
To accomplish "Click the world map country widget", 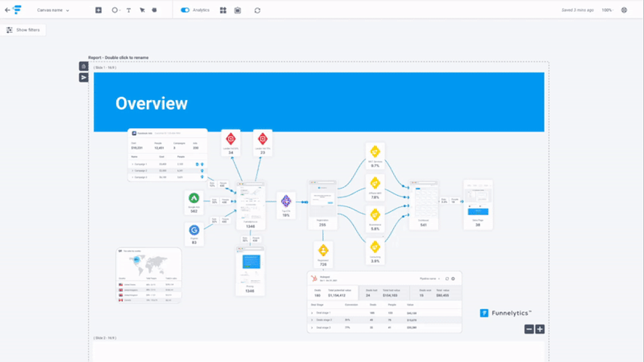I will 149,276.
